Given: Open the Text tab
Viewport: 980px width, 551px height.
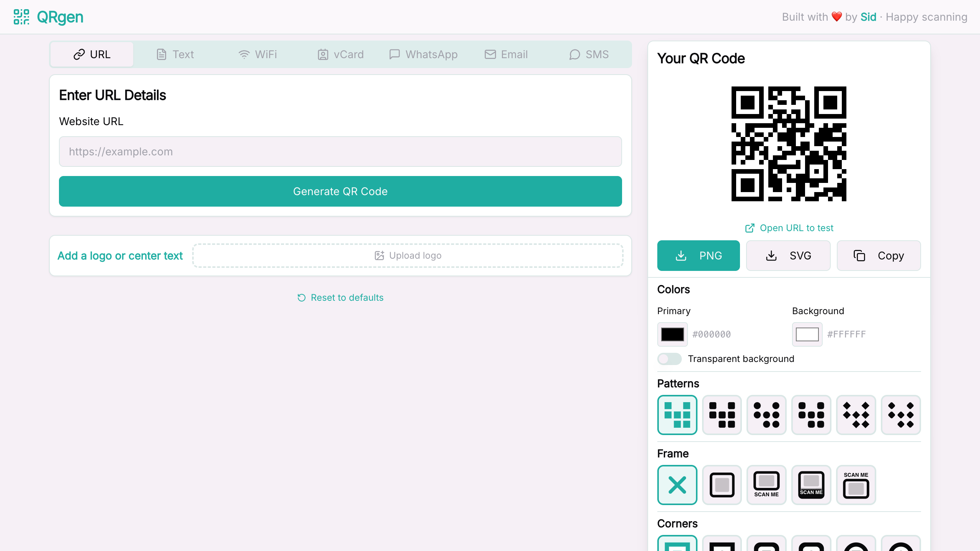Looking at the screenshot, I should coord(175,54).
